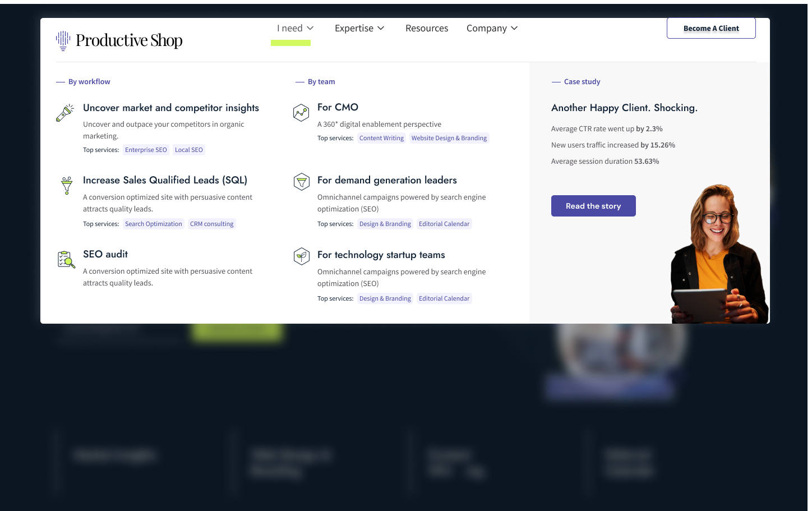Click the Local SEO tag
812x511 pixels.
pyautogui.click(x=189, y=150)
